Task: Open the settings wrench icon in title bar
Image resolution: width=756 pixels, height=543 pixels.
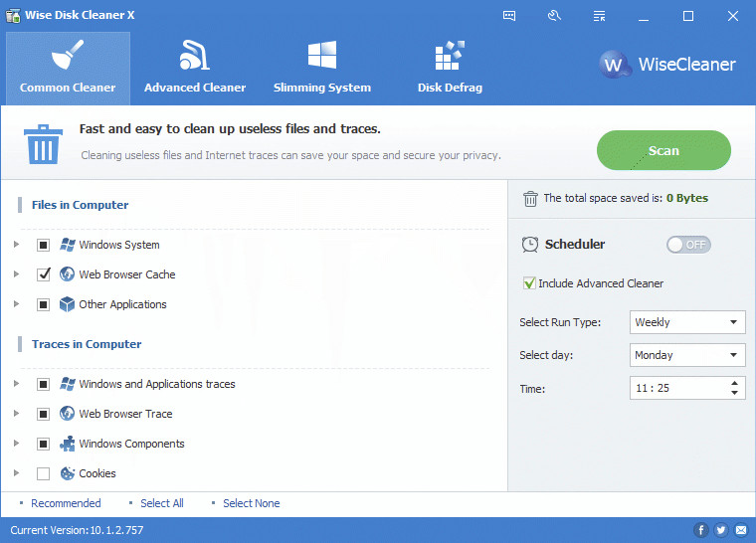Action: (x=554, y=16)
